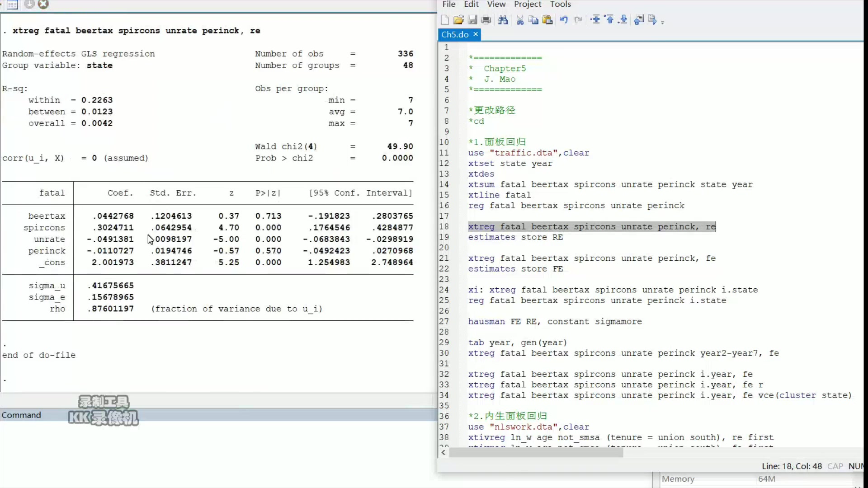Open Find with the binoculars icon
The height and width of the screenshot is (488, 868).
coord(503,20)
